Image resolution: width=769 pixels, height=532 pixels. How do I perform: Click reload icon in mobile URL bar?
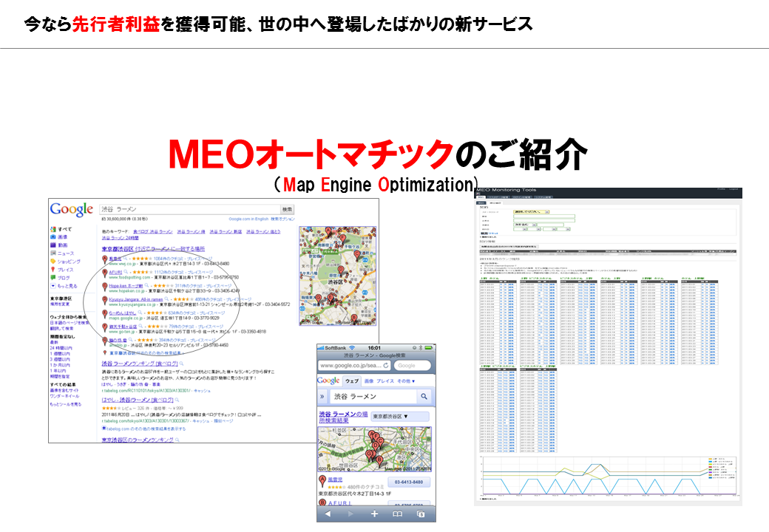[386, 365]
